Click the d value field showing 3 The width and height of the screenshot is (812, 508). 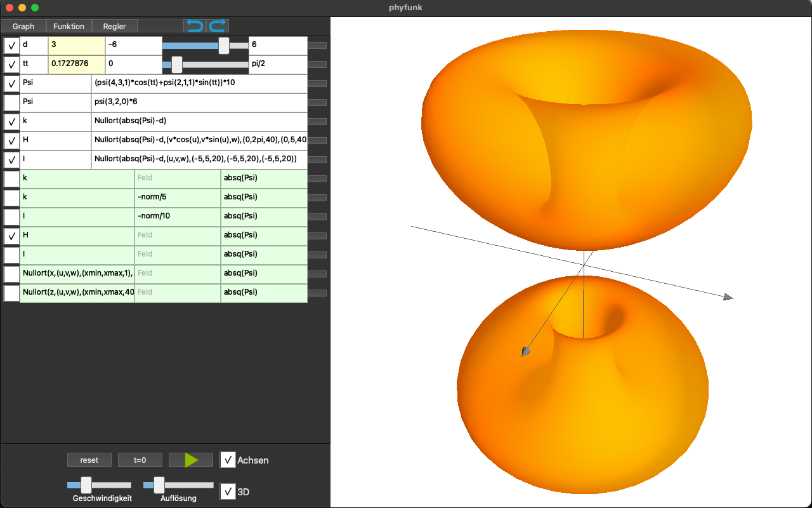tap(77, 46)
